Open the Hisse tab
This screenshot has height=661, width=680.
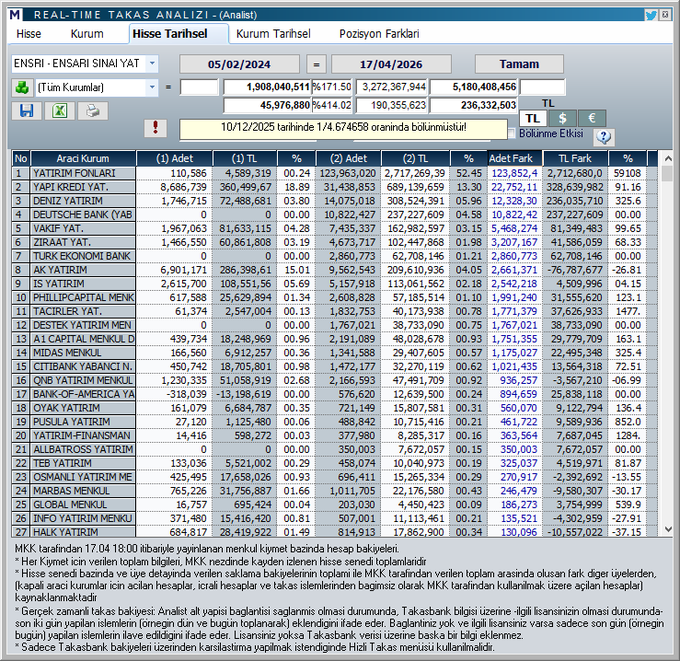[29, 34]
